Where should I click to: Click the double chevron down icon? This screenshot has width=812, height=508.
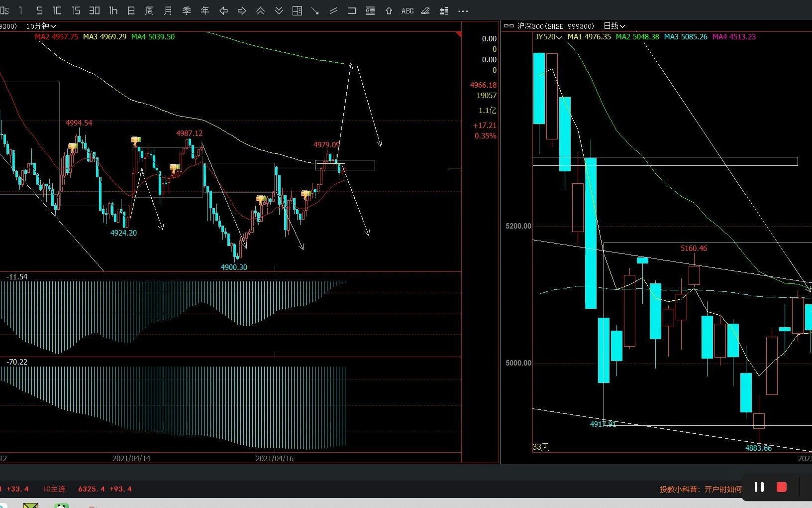(279, 10)
